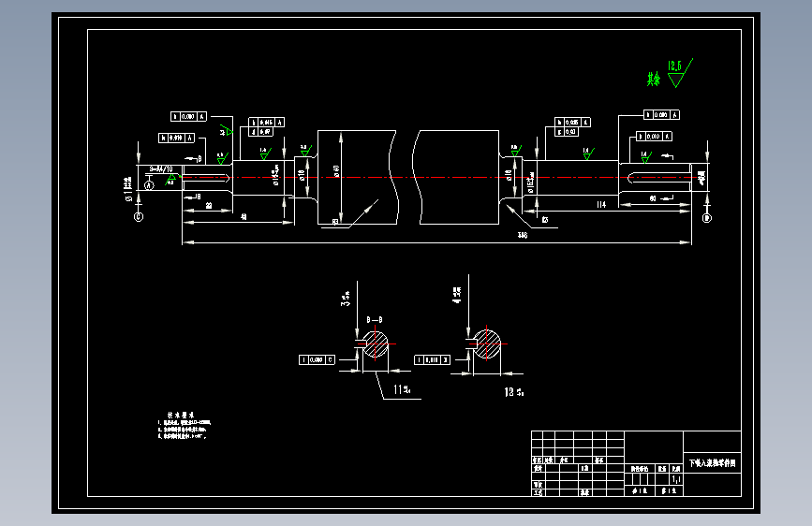Select datum circle D at right end
812x526 pixels.
click(x=707, y=218)
